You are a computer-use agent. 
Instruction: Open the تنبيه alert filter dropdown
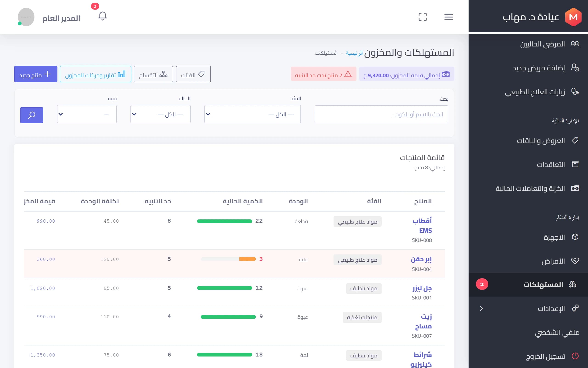[x=87, y=114]
